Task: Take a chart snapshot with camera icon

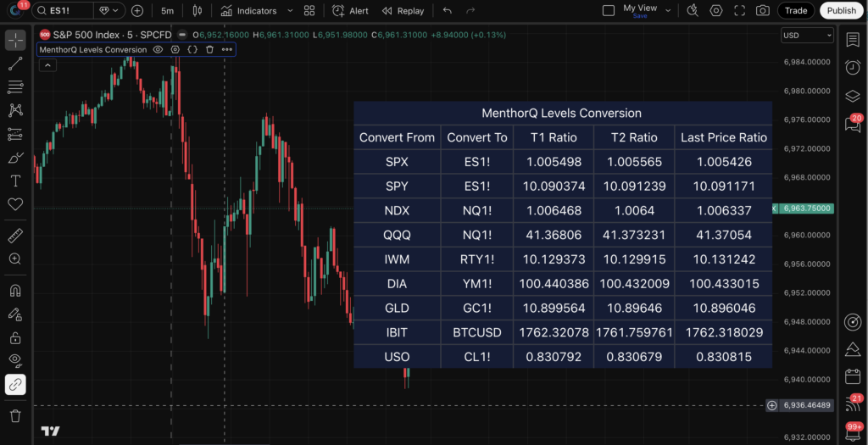Action: click(763, 10)
